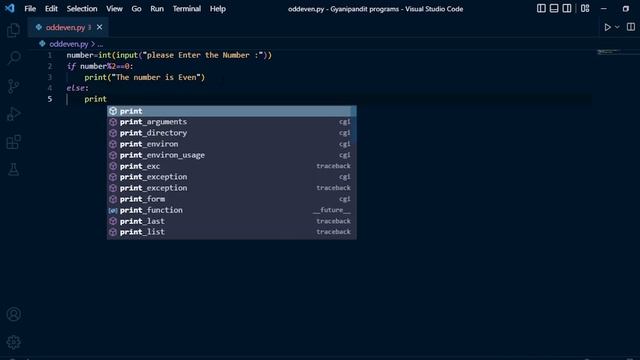Toggle the primary side bar layout icon

[x=541, y=9]
